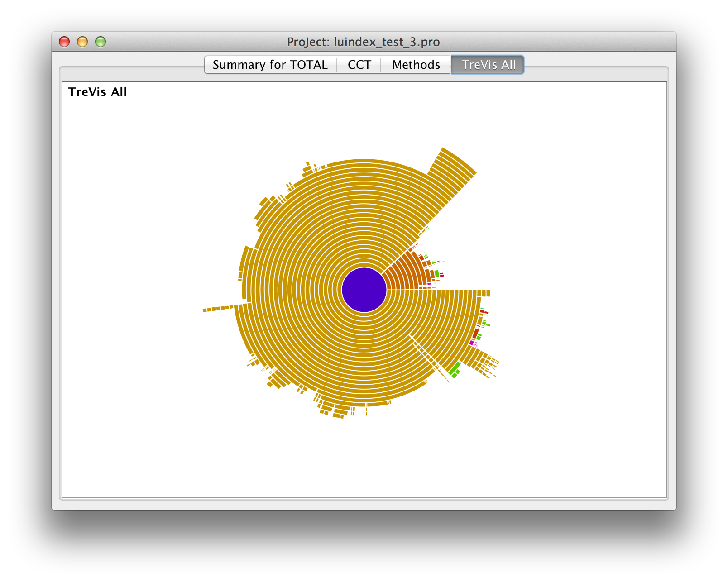Click the window title luindex_test_3.pro
Image resolution: width=728 pixels, height=582 pixels.
[x=364, y=42]
